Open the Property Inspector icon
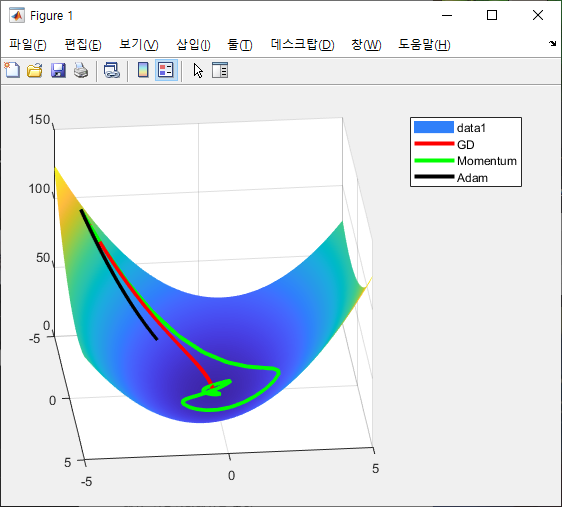The image size is (562, 507). click(x=220, y=70)
